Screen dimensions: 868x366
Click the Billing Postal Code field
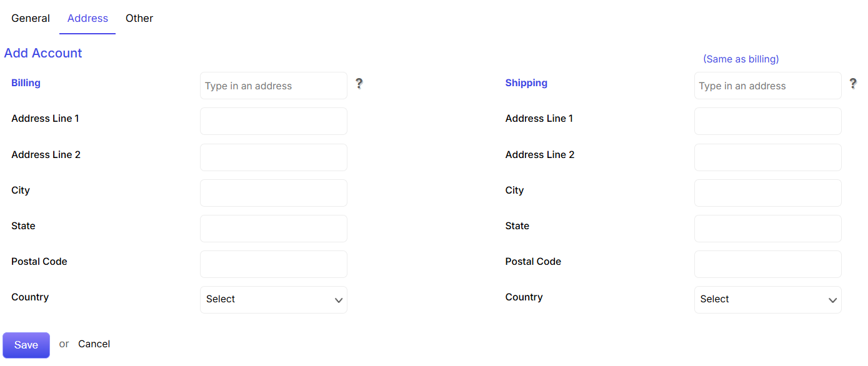pyautogui.click(x=274, y=264)
